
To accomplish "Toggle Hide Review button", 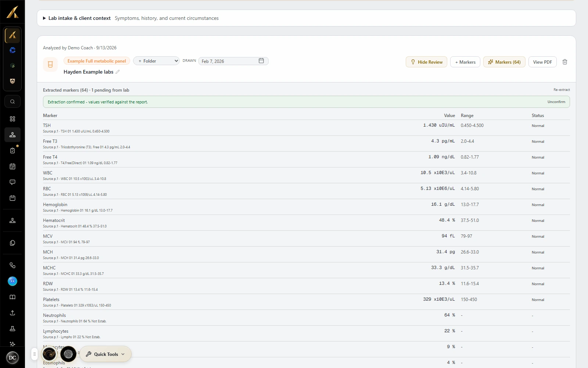I will (x=426, y=62).
